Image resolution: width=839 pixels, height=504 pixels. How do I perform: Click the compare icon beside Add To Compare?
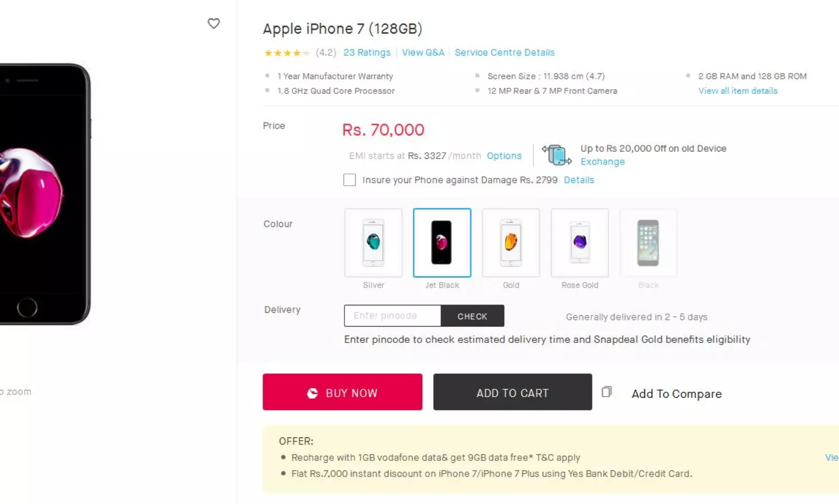606,392
